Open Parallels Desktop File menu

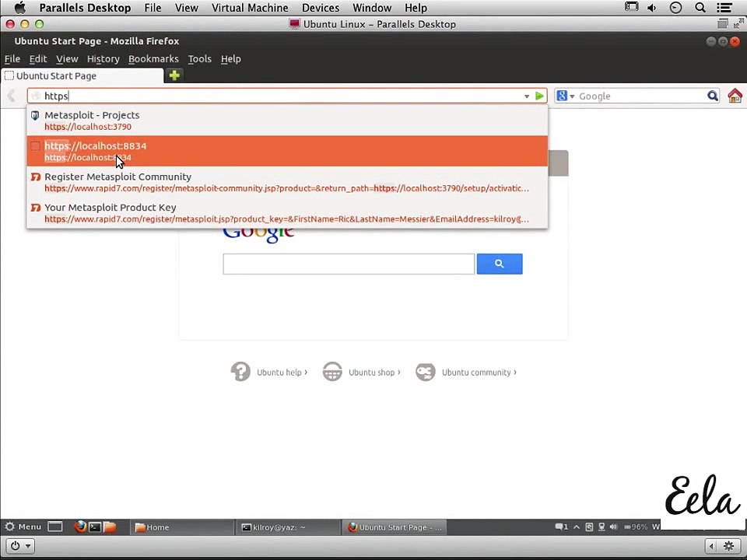(153, 8)
